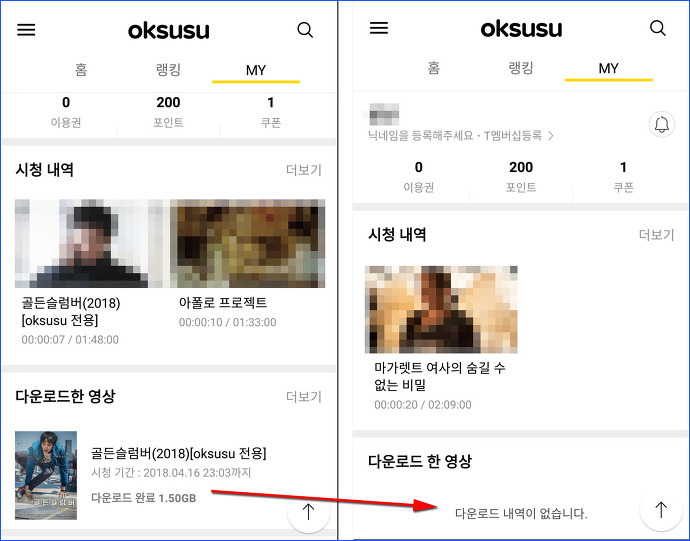The width and height of the screenshot is (690, 541).
Task: Switch to 랭킹 tab on right screen
Action: click(x=521, y=68)
